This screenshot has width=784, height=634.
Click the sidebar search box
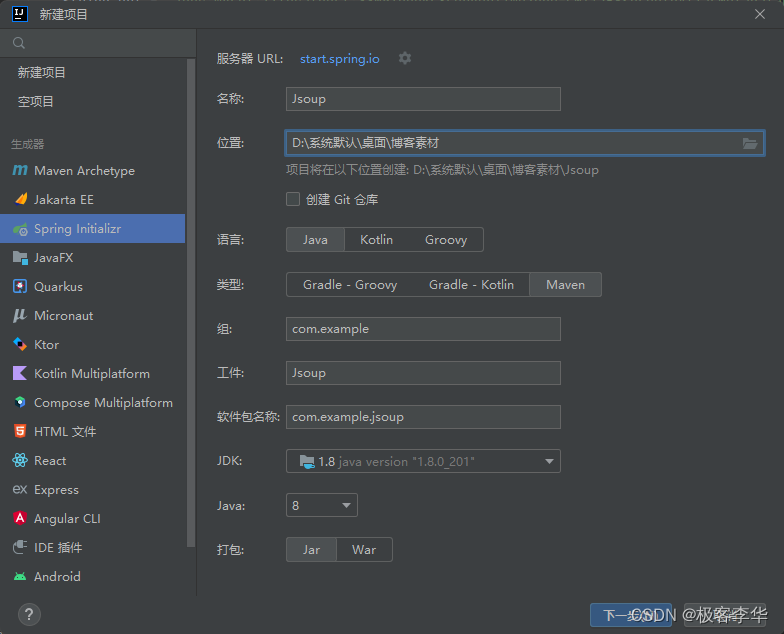(x=98, y=43)
